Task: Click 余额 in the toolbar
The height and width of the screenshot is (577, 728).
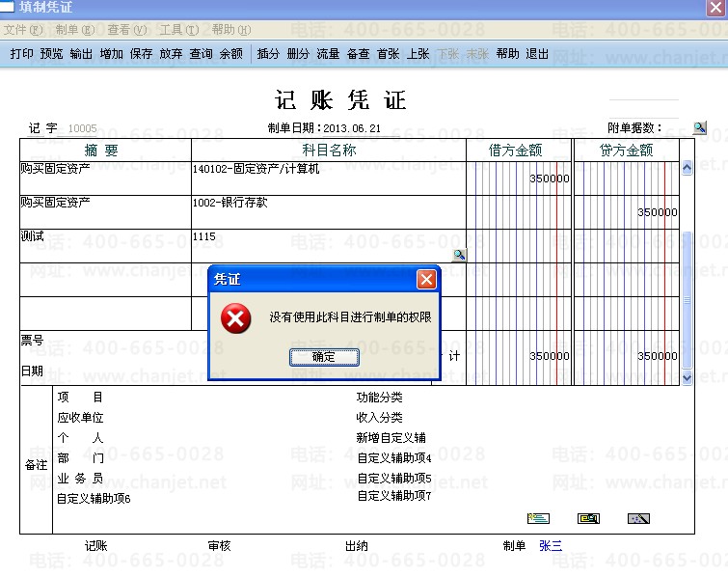Action: tap(230, 54)
